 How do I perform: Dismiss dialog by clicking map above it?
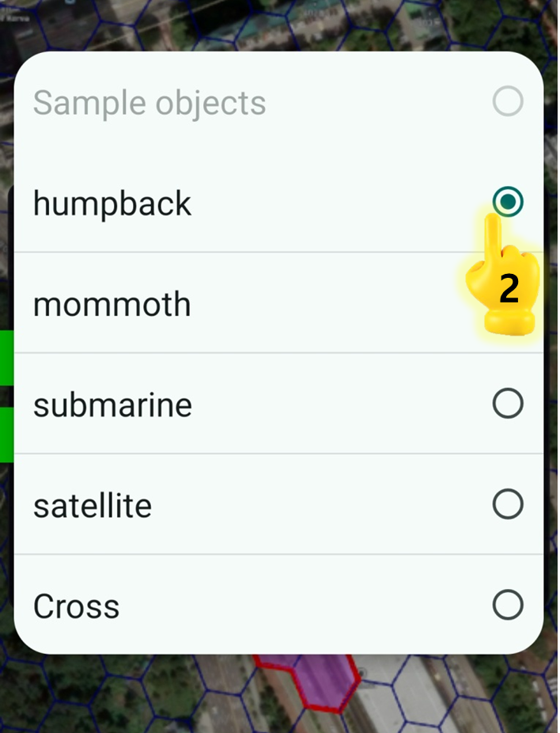tap(277, 24)
